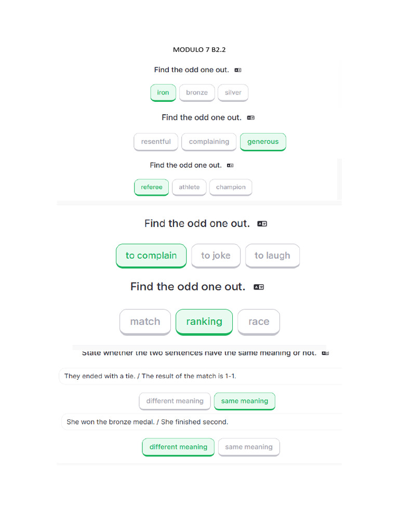This screenshot has width=399, height=532.
Task: Click translate icon beside resentful question
Action: click(251, 118)
